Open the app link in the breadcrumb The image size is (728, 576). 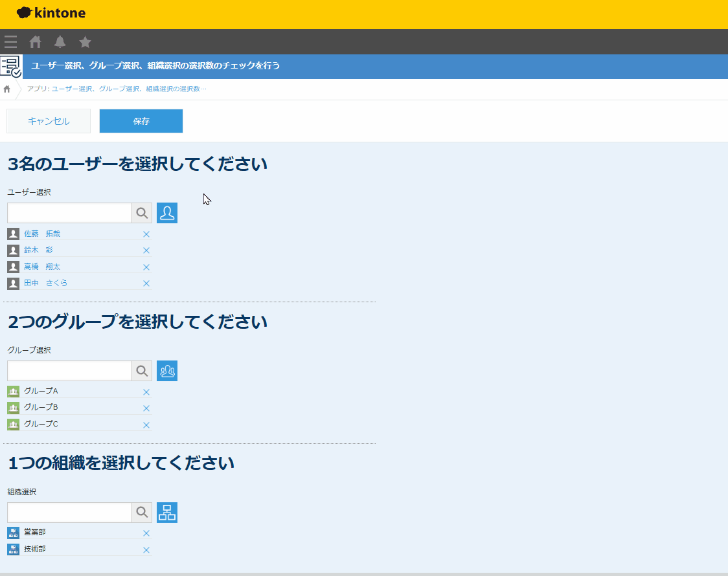coord(129,89)
